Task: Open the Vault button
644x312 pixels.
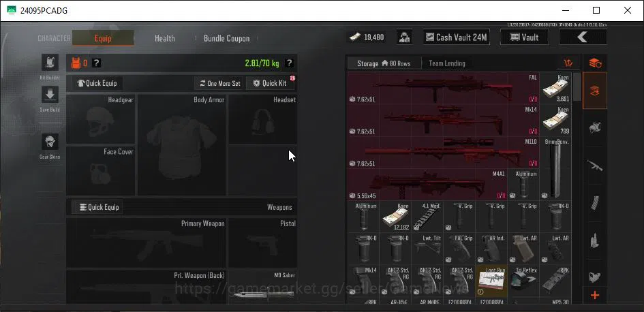Action: [524, 37]
